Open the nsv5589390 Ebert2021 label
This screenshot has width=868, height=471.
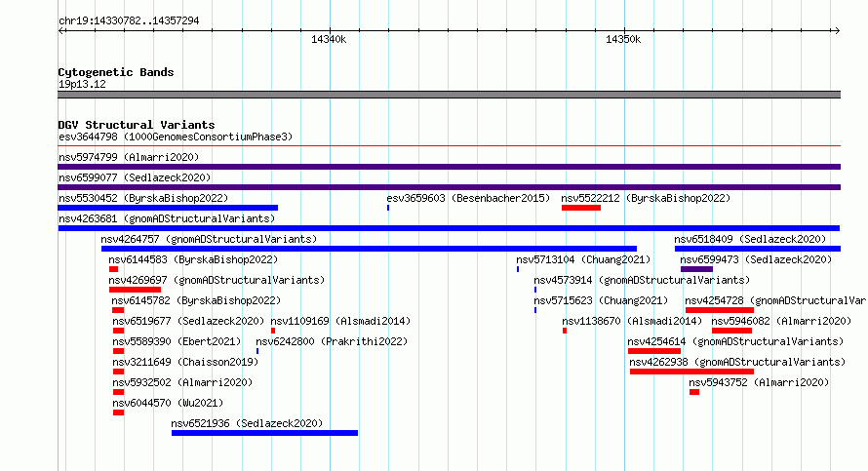(177, 341)
